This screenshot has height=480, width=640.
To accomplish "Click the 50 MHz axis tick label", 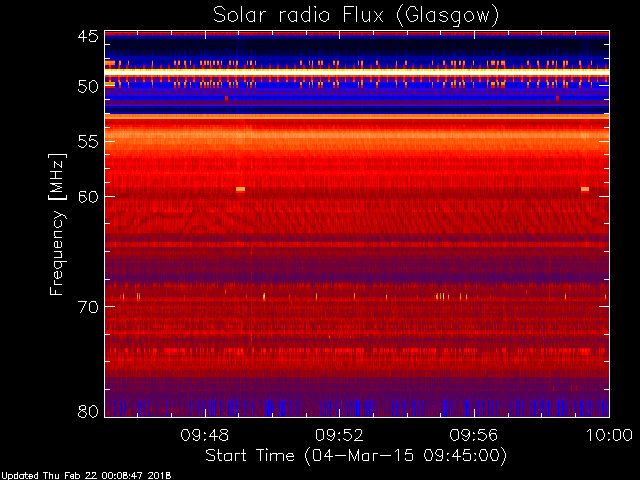I will tap(88, 87).
